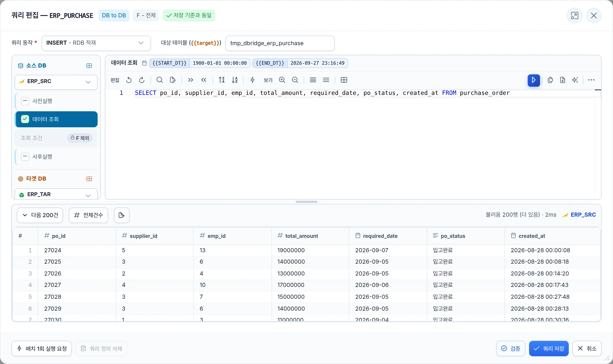Close the query edit dialog

pos(594,16)
